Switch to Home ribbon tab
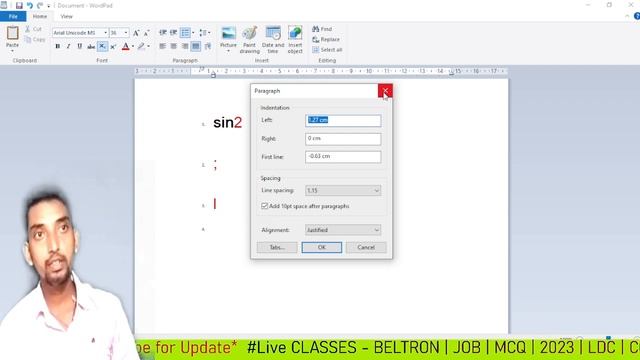 (x=40, y=16)
